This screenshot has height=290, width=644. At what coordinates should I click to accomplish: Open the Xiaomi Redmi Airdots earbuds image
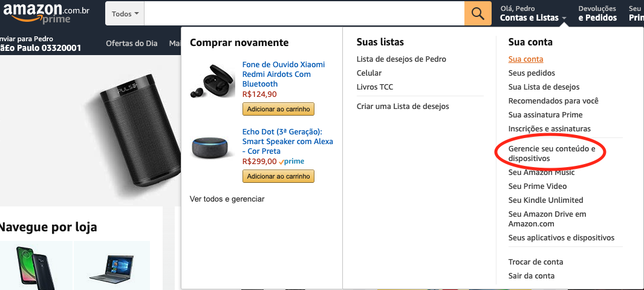212,81
